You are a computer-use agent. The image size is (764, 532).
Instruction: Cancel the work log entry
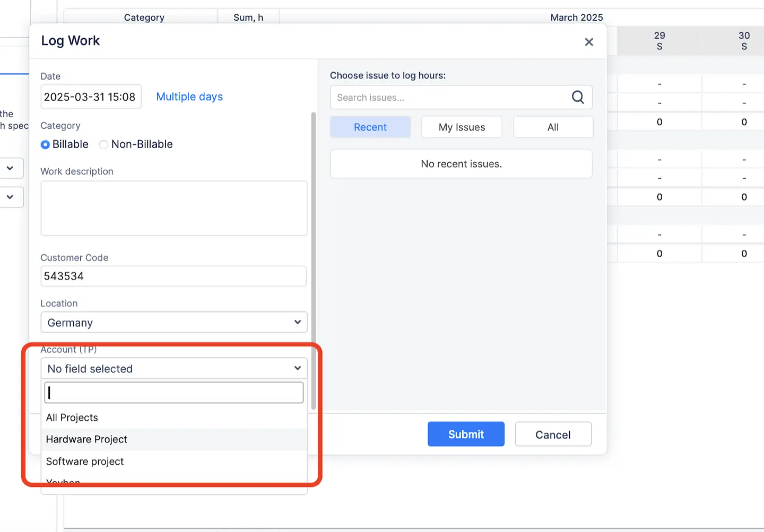click(553, 434)
